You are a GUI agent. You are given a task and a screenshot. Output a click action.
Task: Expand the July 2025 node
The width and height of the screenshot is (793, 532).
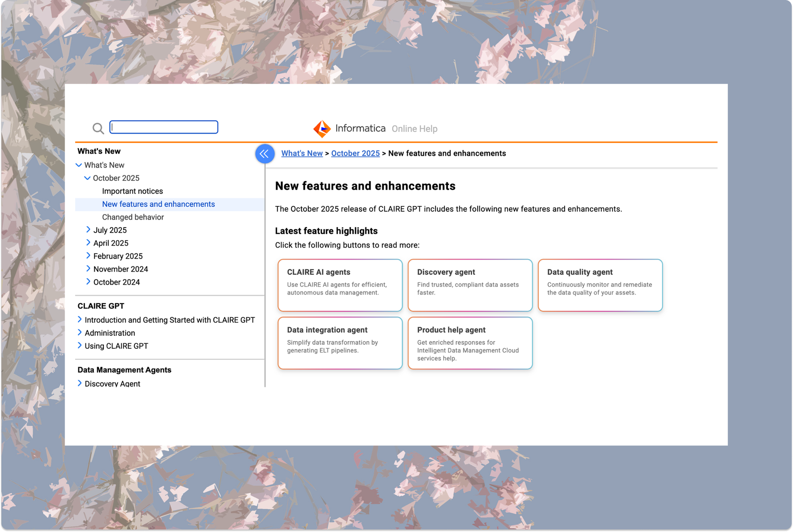coord(88,230)
